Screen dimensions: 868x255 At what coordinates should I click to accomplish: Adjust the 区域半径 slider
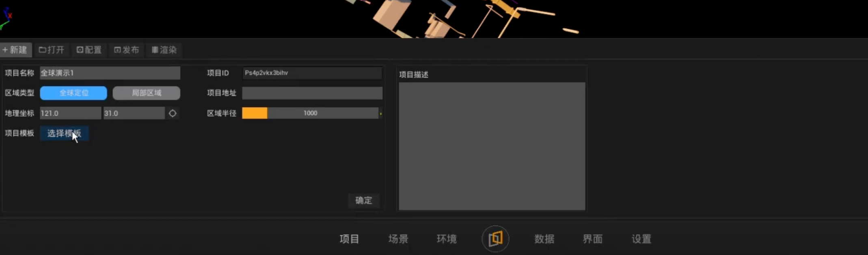pos(311,113)
